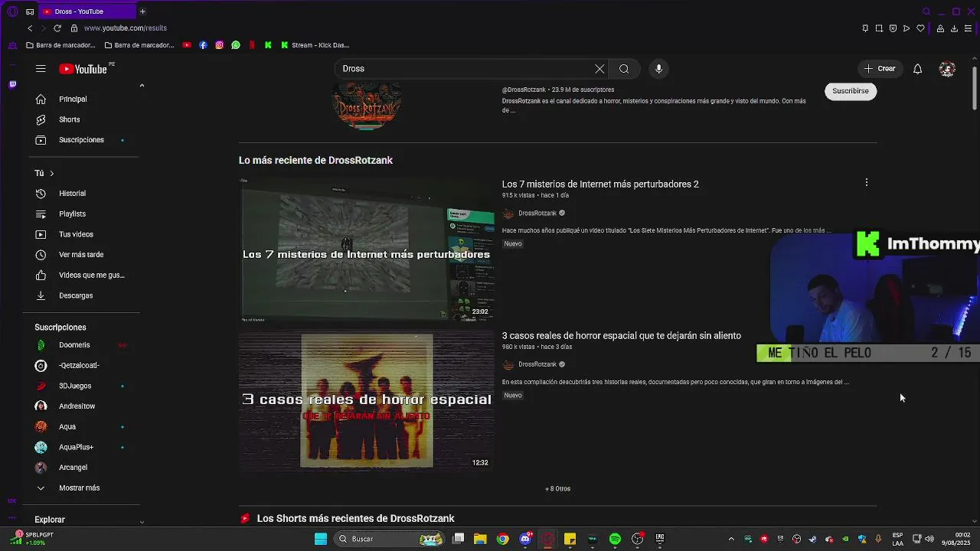The height and width of the screenshot is (551, 980).
Task: Open Discord from the taskbar
Action: pyautogui.click(x=525, y=539)
